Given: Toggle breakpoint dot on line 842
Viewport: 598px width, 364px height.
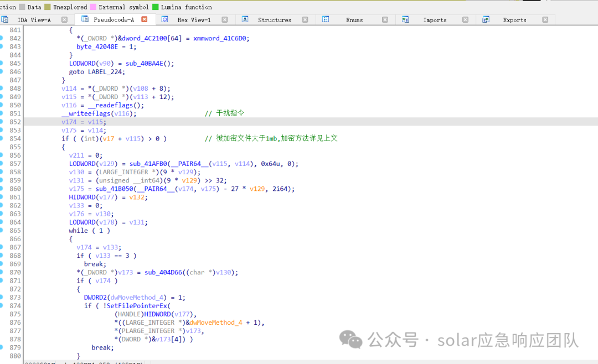Looking at the screenshot, I should pos(1,38).
